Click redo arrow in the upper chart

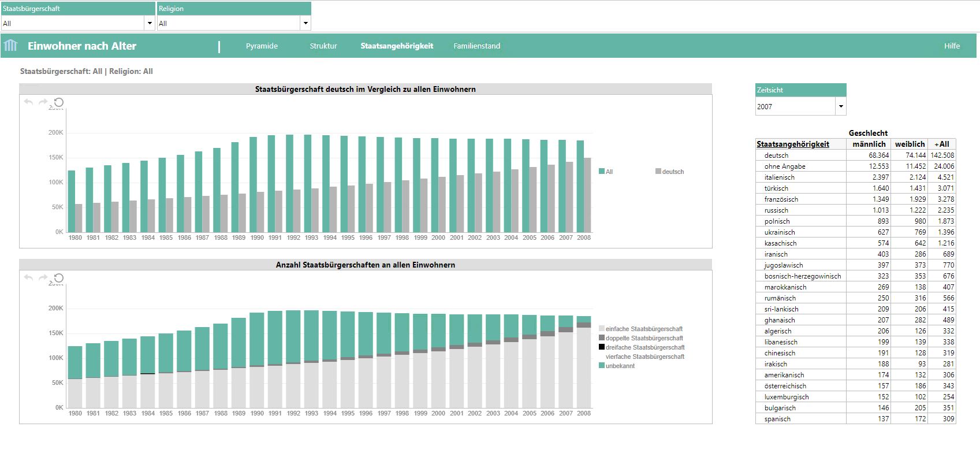43,102
